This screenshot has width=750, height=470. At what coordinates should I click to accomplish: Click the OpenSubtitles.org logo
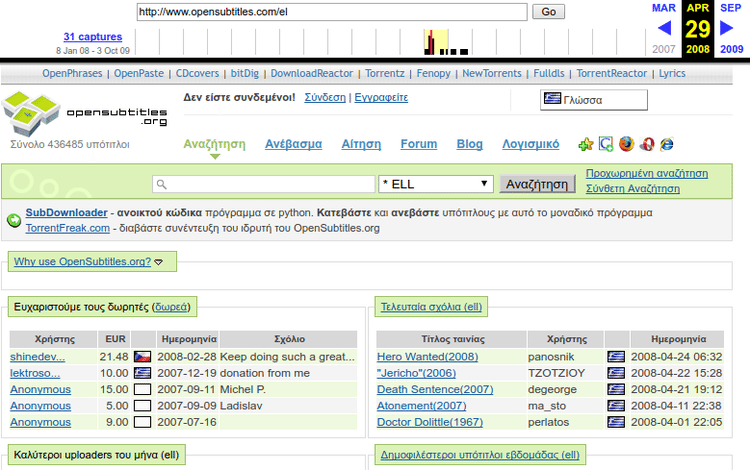coord(85,114)
